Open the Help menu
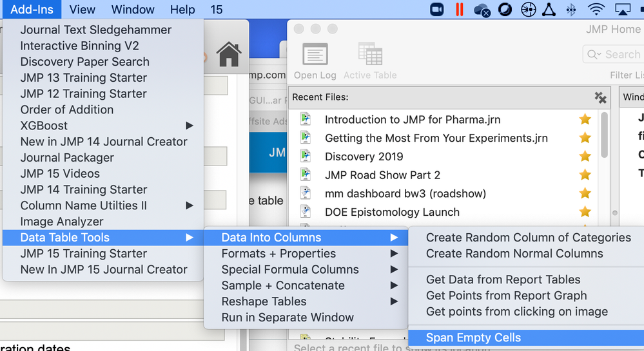Viewport: 644px width, 351px height. 182,10
